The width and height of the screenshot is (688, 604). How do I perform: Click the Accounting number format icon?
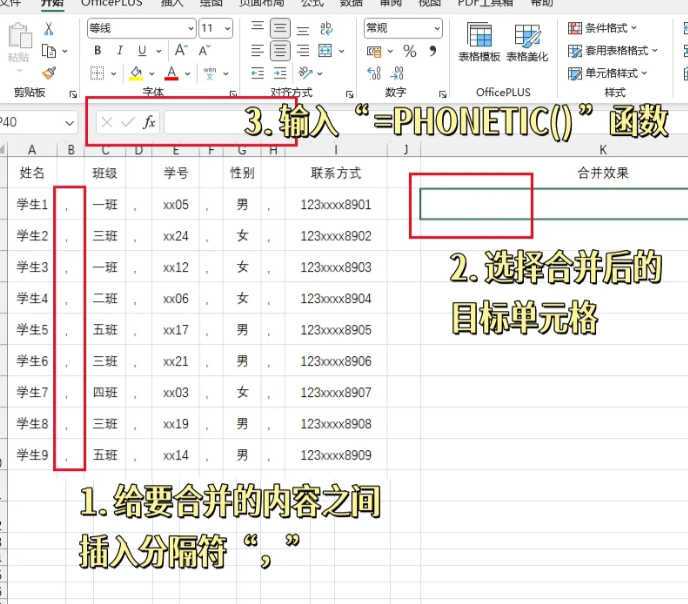tap(374, 51)
